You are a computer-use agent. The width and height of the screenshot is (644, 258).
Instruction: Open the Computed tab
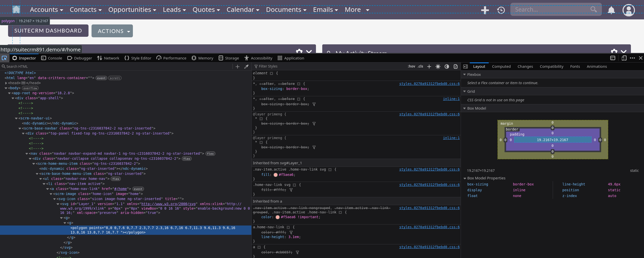point(501,67)
